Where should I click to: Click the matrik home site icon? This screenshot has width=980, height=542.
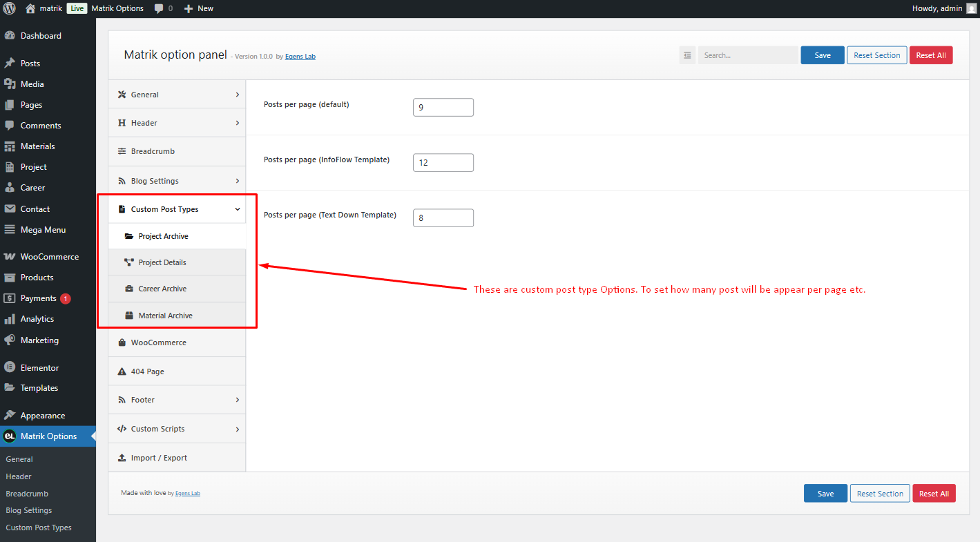tap(30, 8)
